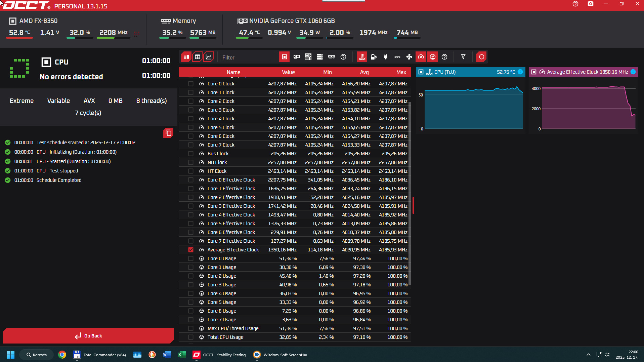Toggle the power plug sensor filter
Image resolution: width=644 pixels, height=362 pixels.
point(386,57)
